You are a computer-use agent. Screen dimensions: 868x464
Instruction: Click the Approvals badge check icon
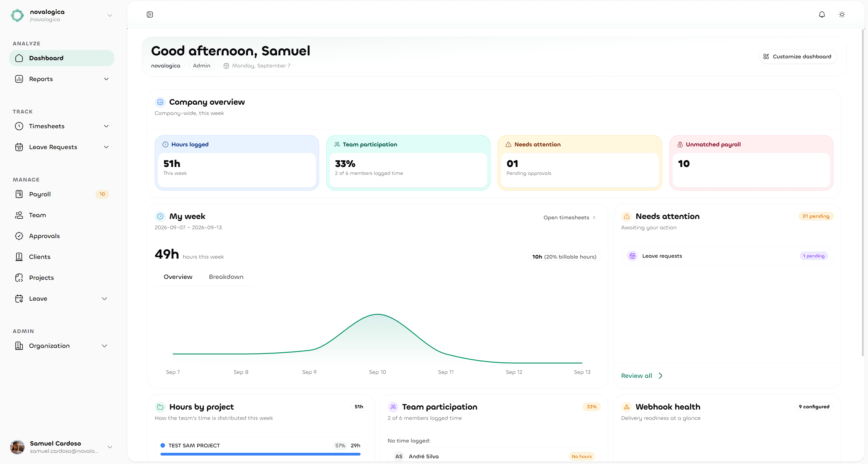(19, 236)
